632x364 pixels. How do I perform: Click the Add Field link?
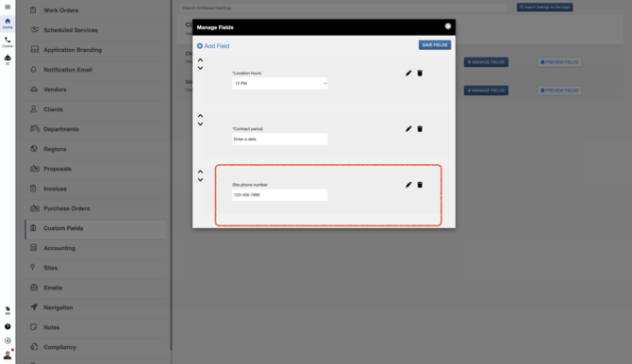coord(213,46)
